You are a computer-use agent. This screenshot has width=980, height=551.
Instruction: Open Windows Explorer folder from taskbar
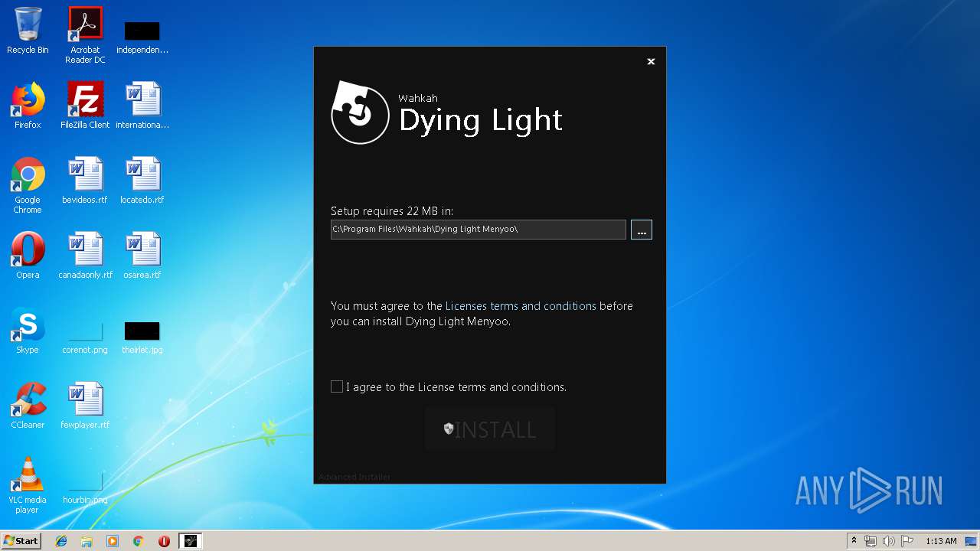pos(87,541)
